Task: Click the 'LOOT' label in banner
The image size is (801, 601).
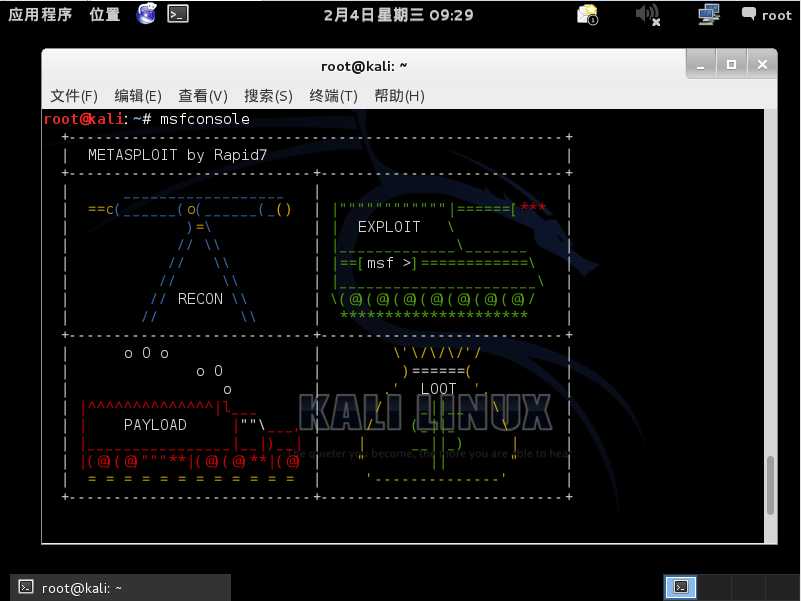Action: [438, 389]
